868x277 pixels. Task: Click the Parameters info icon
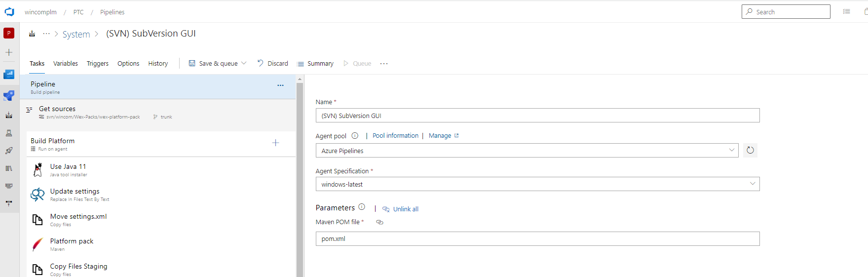362,207
